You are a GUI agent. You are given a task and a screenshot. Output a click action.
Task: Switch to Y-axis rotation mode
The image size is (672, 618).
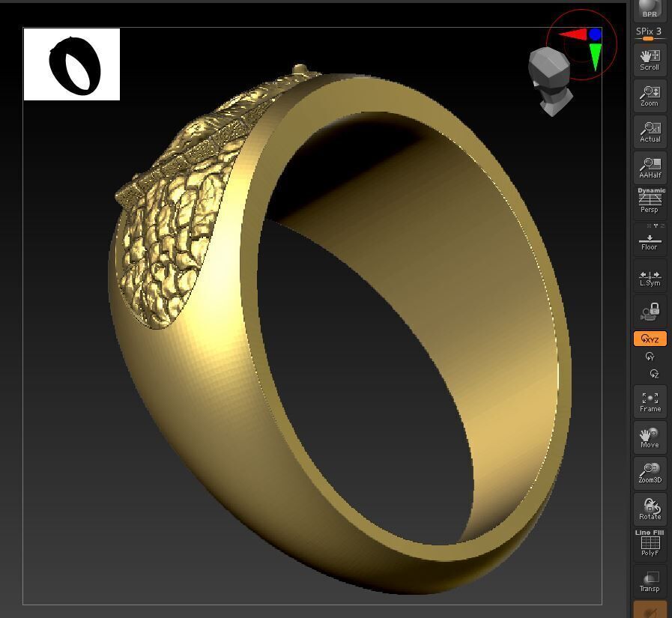point(650,357)
